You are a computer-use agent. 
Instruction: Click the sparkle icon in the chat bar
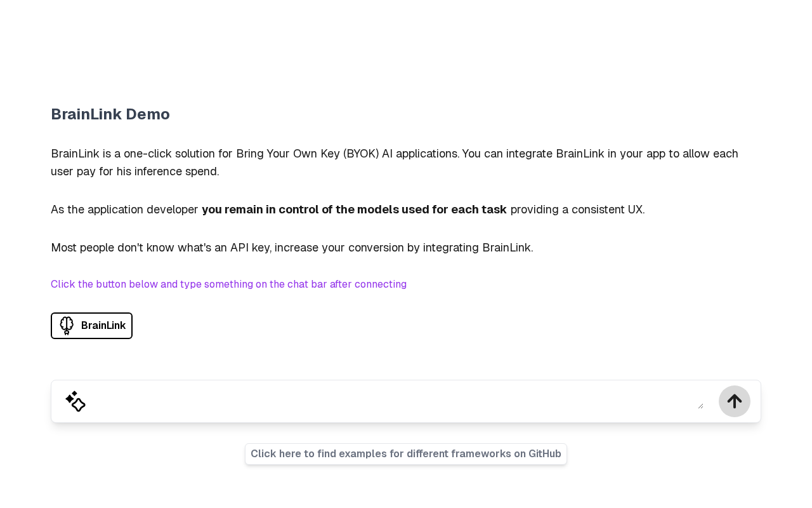[x=75, y=401]
